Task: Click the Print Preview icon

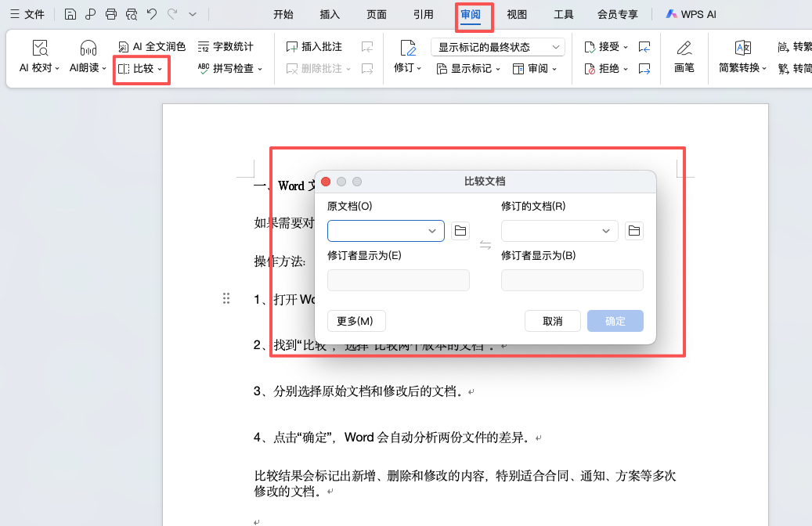Action: [x=132, y=15]
